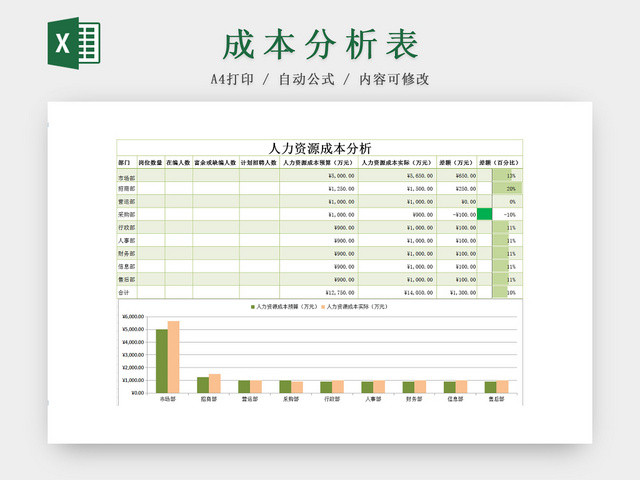The height and width of the screenshot is (480, 640).
Task: Select the 售后部 row label cell
Action: [127, 280]
